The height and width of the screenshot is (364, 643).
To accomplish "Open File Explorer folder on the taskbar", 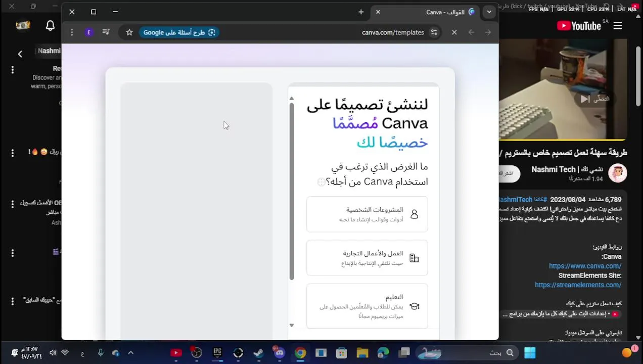I will tap(362, 353).
